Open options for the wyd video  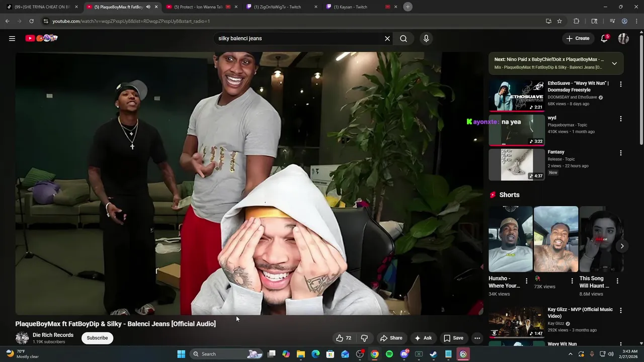point(621,119)
